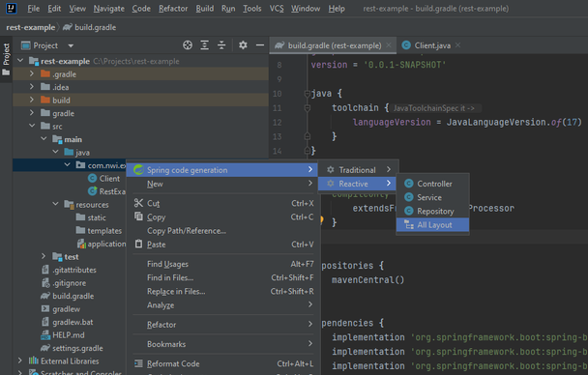This screenshot has width=588, height=375.
Task: Open the Tools menu
Action: pyautogui.click(x=252, y=9)
